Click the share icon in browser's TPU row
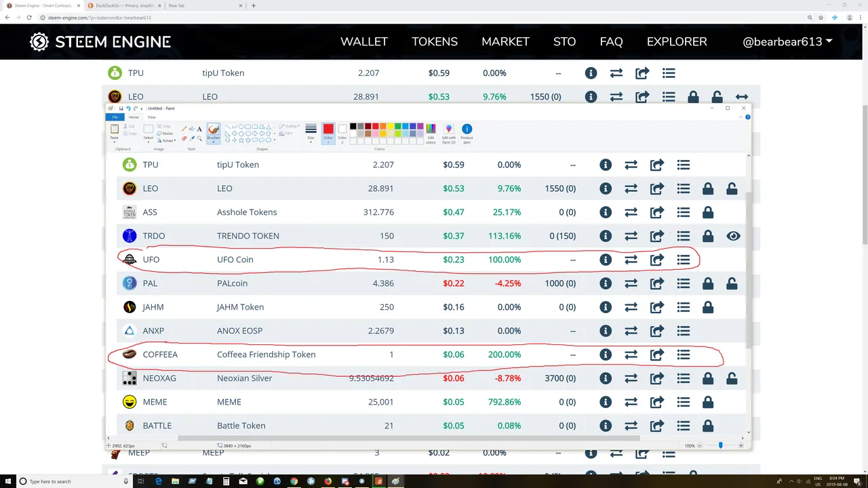 point(642,73)
